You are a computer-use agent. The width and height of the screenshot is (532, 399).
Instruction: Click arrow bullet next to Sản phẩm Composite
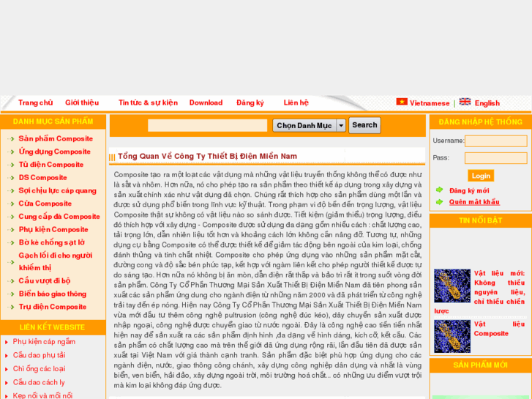pyautogui.click(x=11, y=139)
